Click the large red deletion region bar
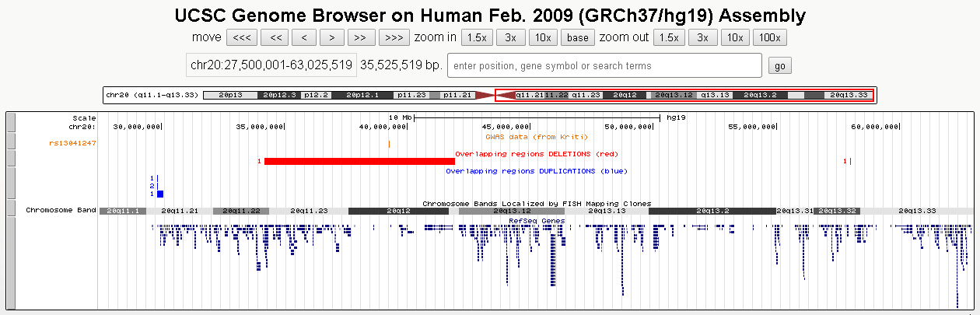This screenshot has width=980, height=315. point(359,161)
